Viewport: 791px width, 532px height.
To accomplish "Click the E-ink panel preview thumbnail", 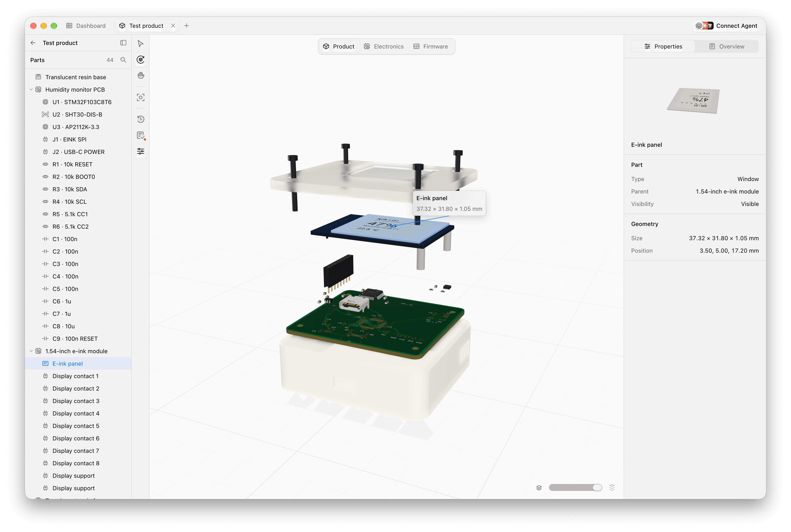I will pyautogui.click(x=693, y=101).
